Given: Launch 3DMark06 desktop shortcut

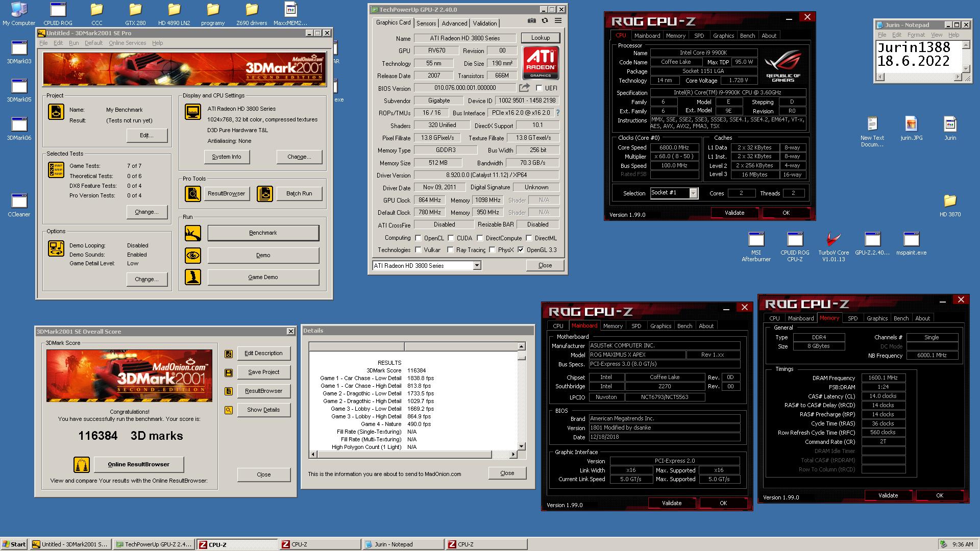Looking at the screenshot, I should point(19,129).
